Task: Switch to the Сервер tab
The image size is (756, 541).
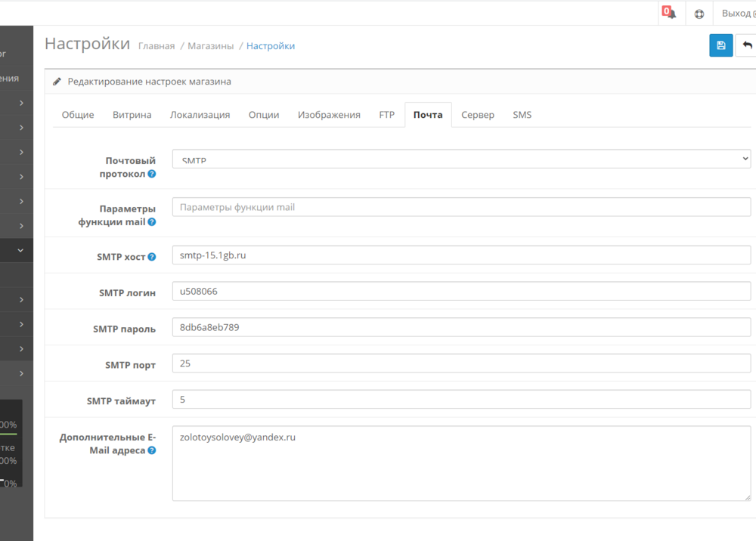Action: click(x=478, y=115)
